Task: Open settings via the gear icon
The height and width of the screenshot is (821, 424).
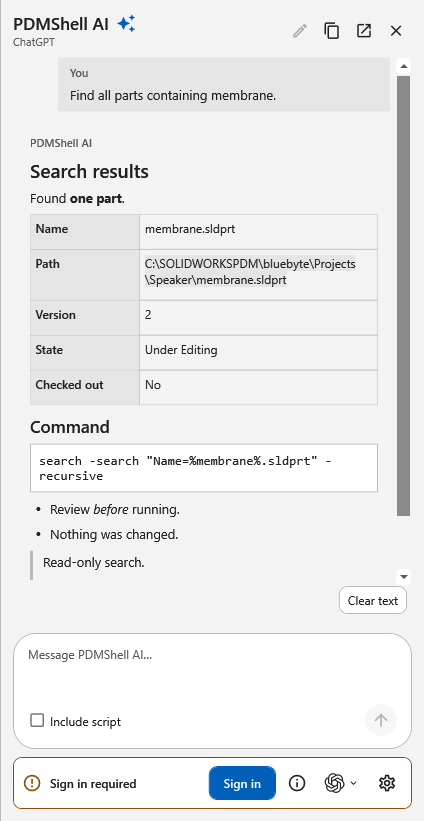Action: point(386,783)
